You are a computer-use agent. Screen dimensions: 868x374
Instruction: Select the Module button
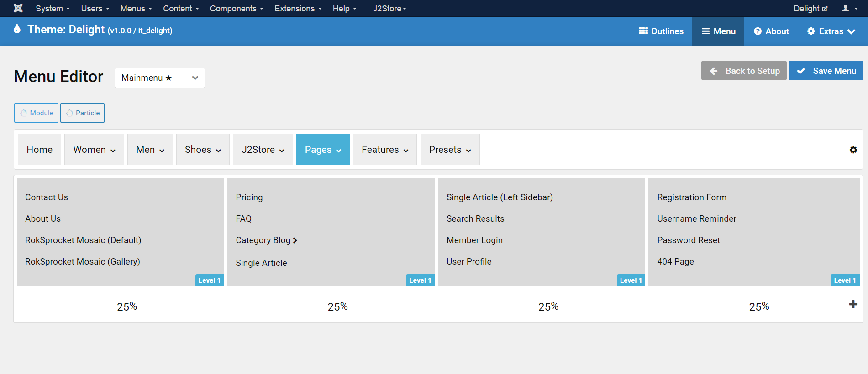pyautogui.click(x=37, y=113)
